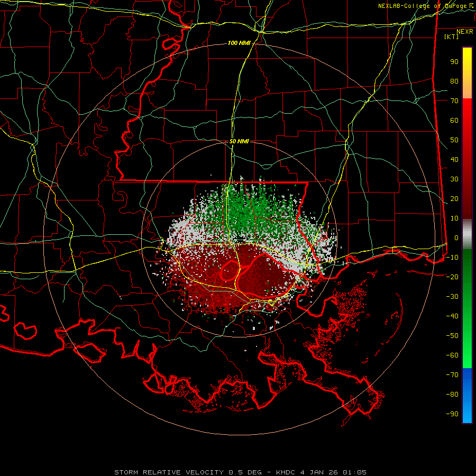Click the -20 value on the velocity scale
The height and width of the screenshot is (476, 476).
[452, 277]
